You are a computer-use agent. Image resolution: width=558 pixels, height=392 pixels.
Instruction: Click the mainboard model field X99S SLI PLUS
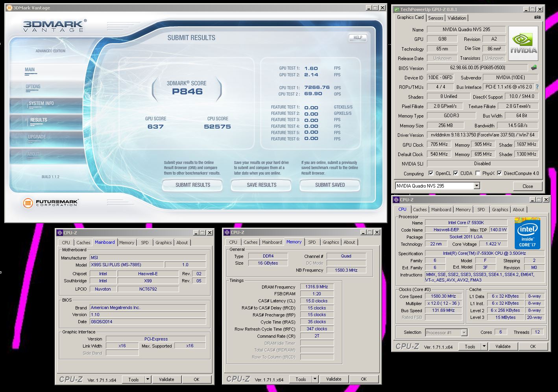(x=127, y=265)
